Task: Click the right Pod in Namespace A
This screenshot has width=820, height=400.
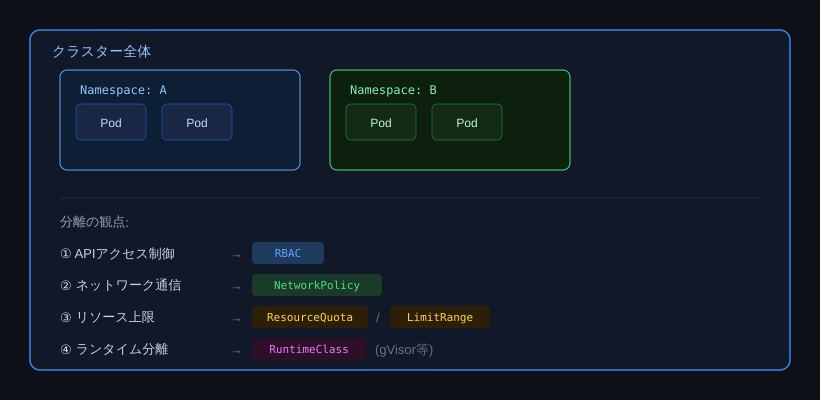Action: [x=197, y=122]
